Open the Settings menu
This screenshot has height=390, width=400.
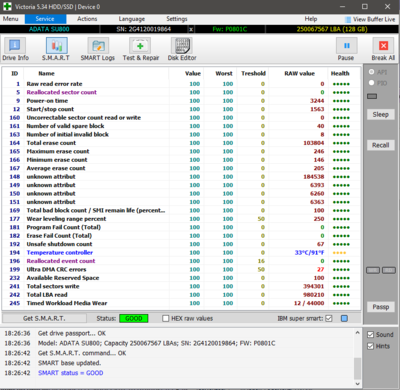pos(177,19)
